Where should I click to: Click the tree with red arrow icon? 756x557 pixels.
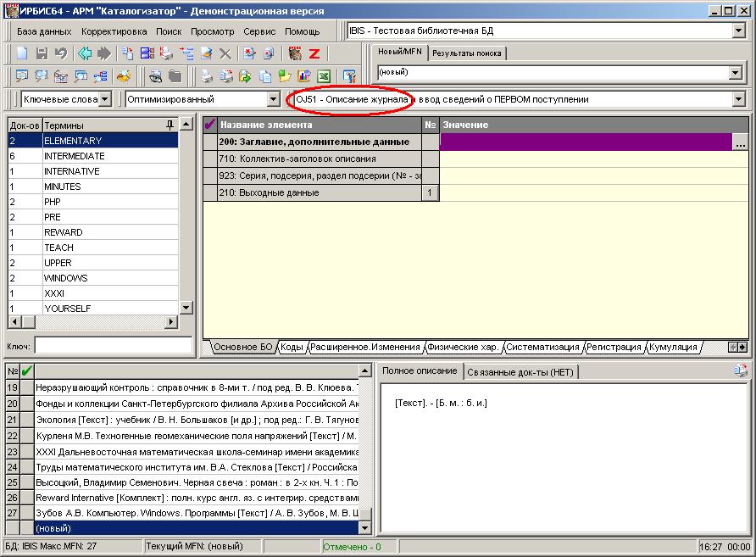186,53
